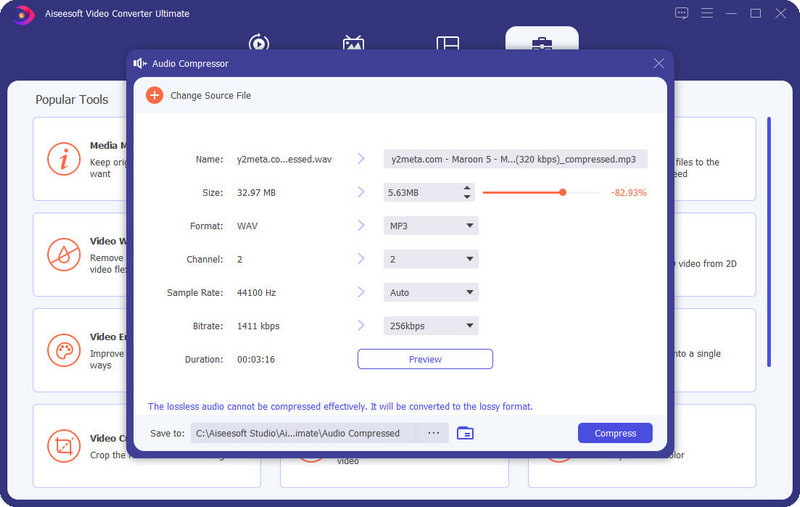The height and width of the screenshot is (507, 800).
Task: Click the orange plus Change Source File icon
Action: tap(155, 95)
